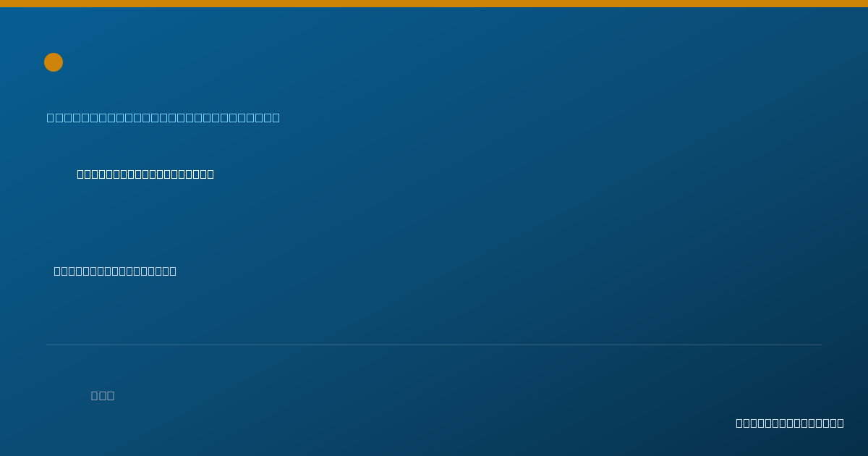This screenshot has width=868, height=456.
Task: Click the white text line above the divider
Action: point(115,271)
